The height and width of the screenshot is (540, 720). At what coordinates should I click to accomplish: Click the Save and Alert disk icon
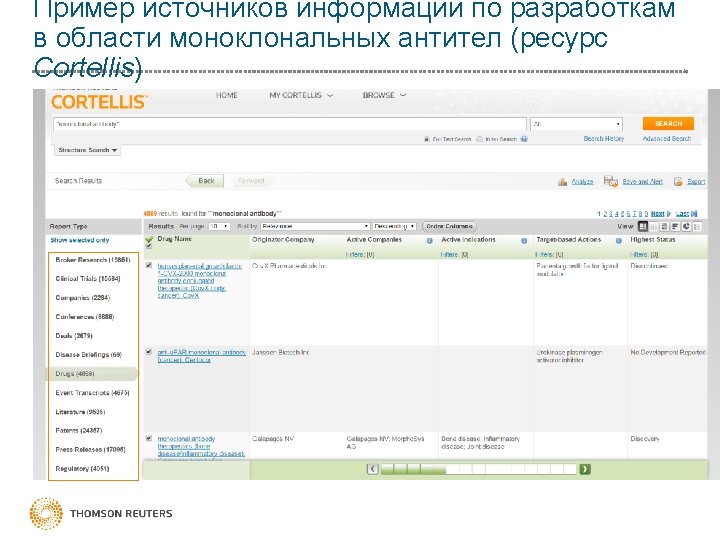click(611, 181)
